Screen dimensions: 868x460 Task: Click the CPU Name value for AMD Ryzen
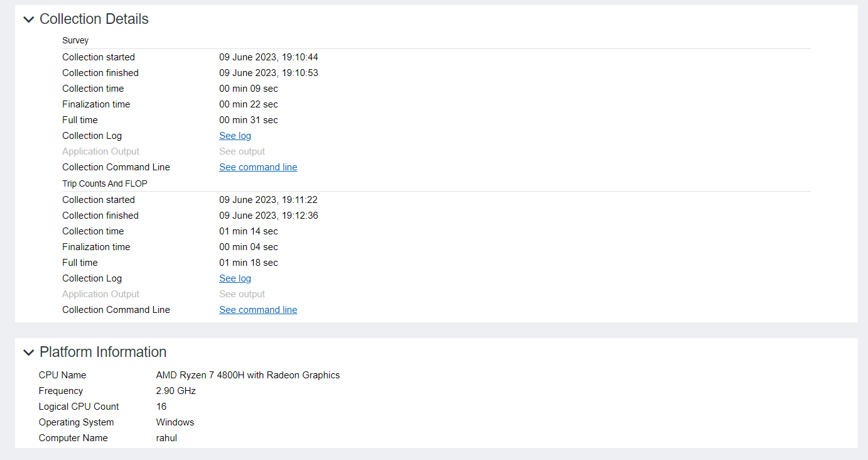point(248,375)
